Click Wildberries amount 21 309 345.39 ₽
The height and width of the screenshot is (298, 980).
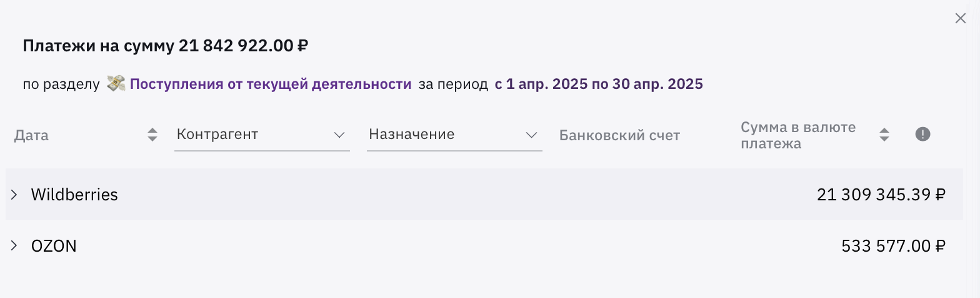coord(881,195)
